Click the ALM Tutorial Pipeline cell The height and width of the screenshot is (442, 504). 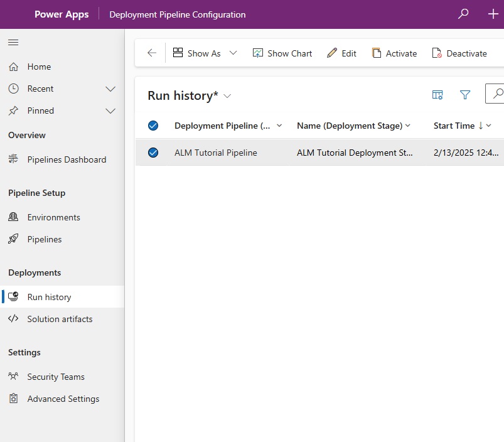(x=216, y=153)
